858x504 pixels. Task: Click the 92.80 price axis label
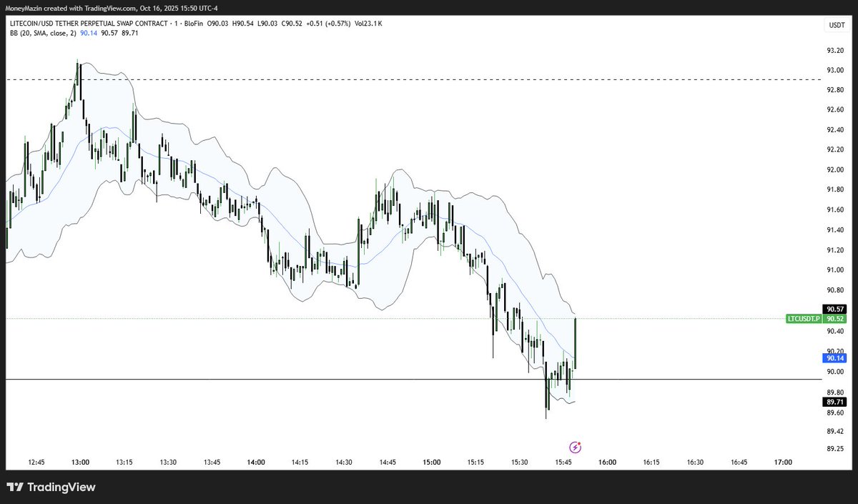point(835,90)
